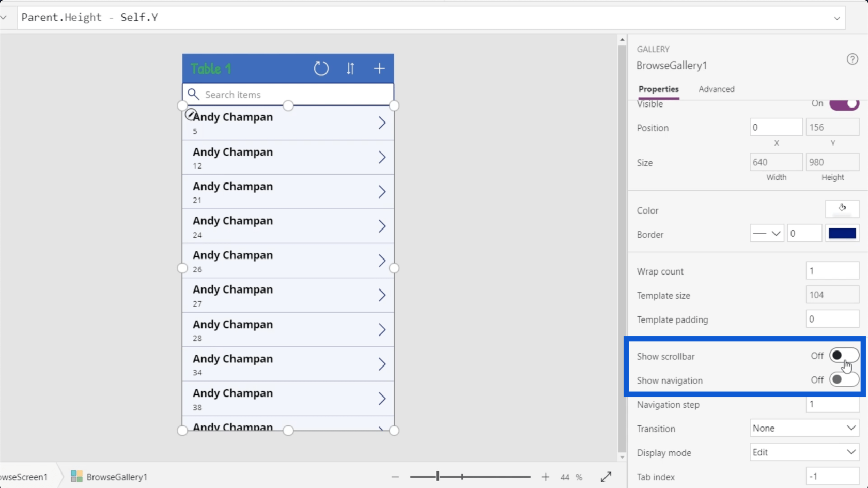Click the Search items box
The width and height of the screenshot is (868, 488).
(x=288, y=94)
